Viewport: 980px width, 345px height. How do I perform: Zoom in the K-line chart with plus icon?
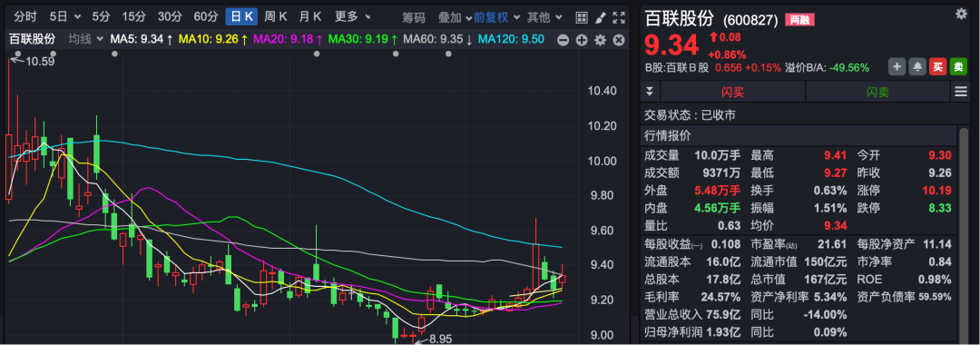(582, 40)
